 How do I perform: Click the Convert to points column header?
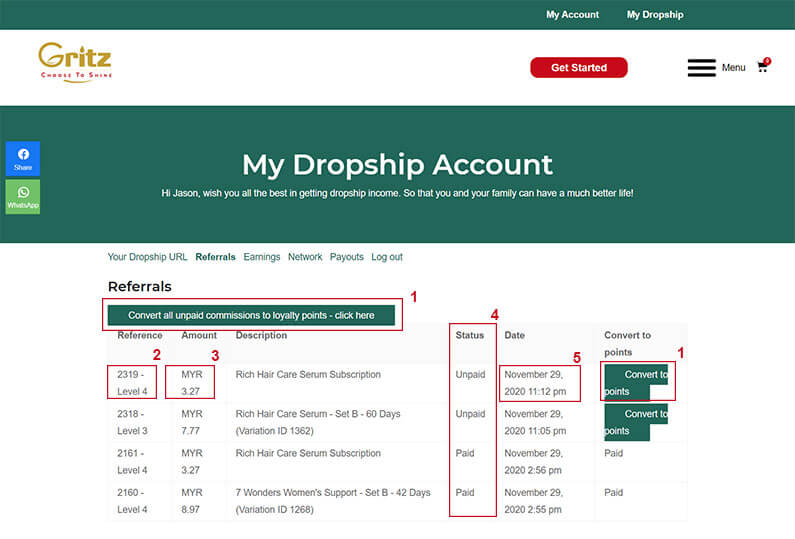tap(628, 343)
